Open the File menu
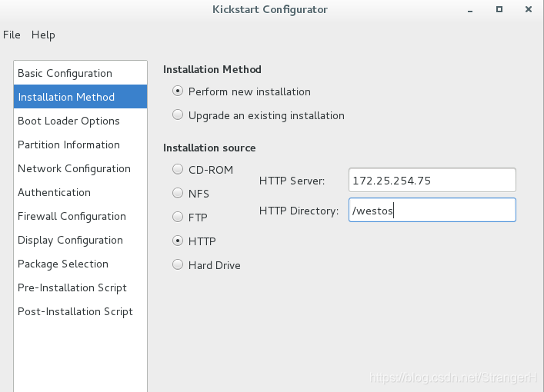544x392 pixels. [12, 35]
